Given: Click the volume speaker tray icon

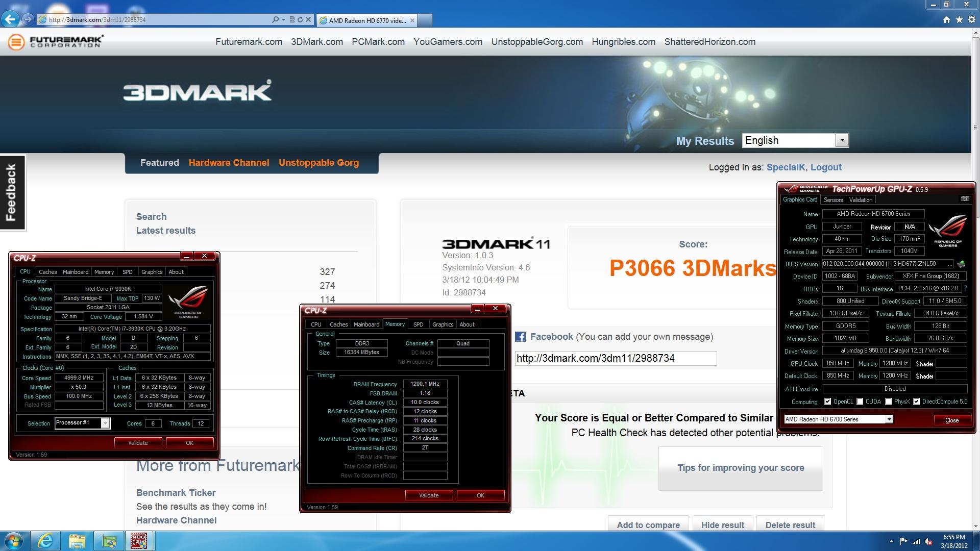Looking at the screenshot, I should (928, 541).
